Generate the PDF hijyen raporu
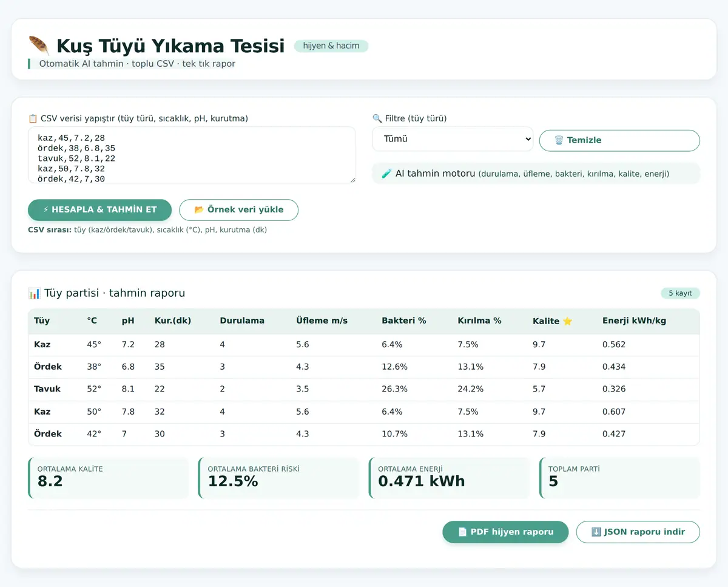Screen dimensions: 728x587 (x=505, y=532)
